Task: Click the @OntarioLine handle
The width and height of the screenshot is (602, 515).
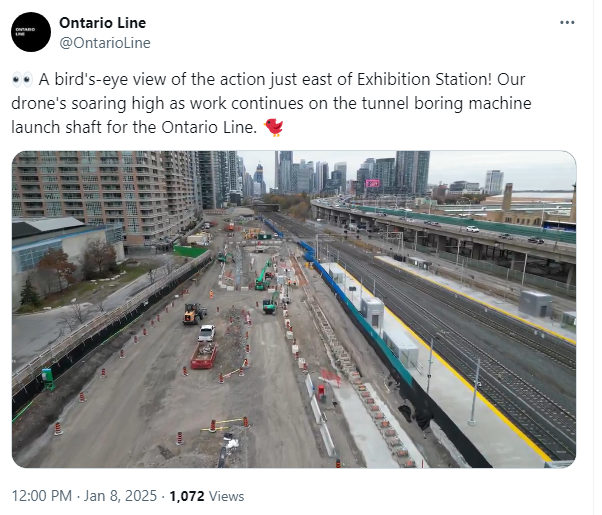Action: pyautogui.click(x=105, y=42)
